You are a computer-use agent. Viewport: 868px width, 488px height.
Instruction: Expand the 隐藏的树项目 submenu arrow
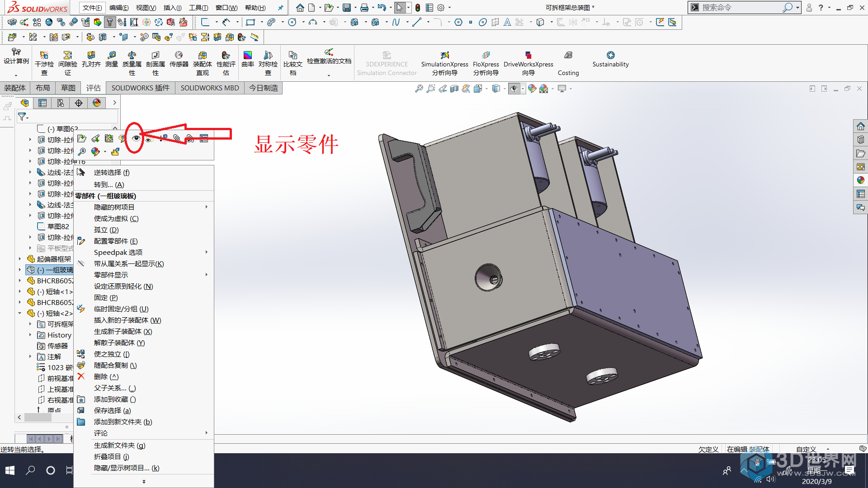(207, 207)
